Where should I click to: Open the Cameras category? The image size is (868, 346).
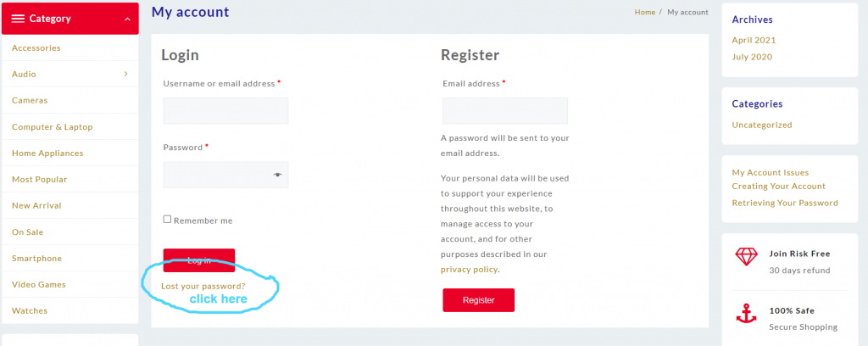pos(30,100)
